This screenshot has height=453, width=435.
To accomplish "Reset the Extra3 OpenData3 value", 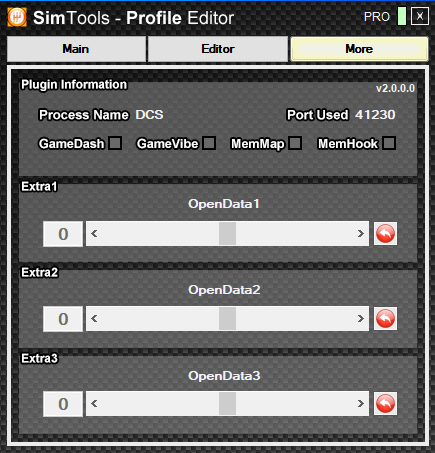I will [x=385, y=404].
